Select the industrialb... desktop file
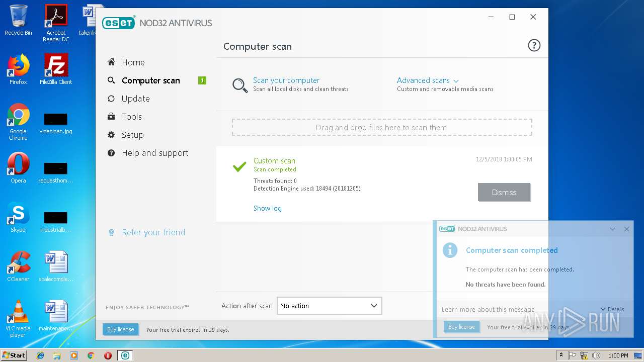 tap(56, 222)
